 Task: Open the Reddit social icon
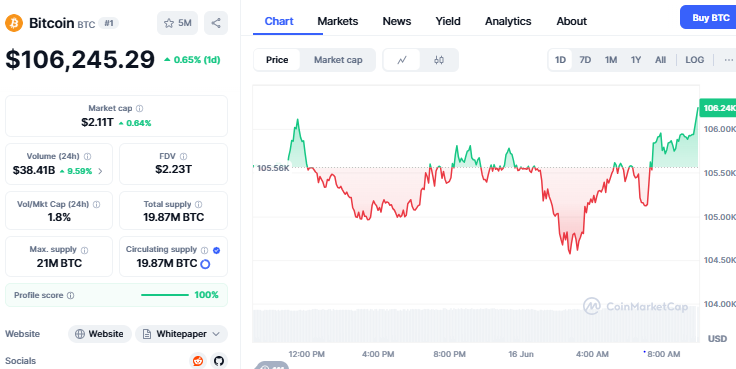click(x=198, y=361)
